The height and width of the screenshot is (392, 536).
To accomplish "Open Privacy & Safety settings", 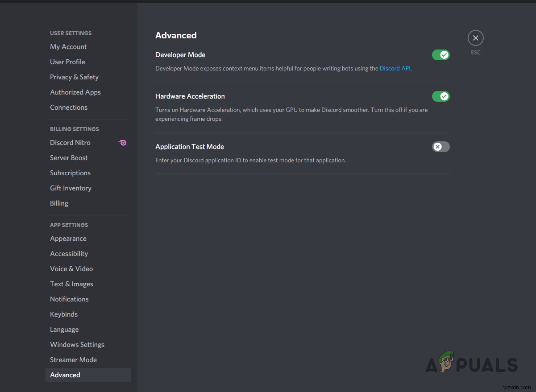I will 74,77.
